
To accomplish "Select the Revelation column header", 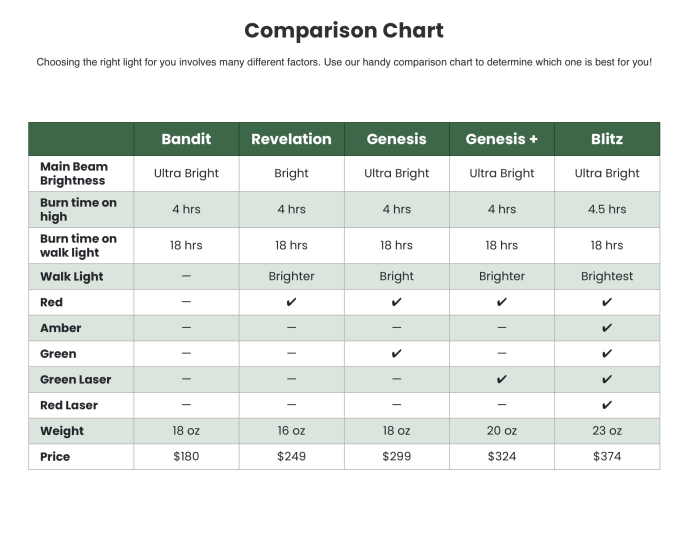I will [x=291, y=139].
